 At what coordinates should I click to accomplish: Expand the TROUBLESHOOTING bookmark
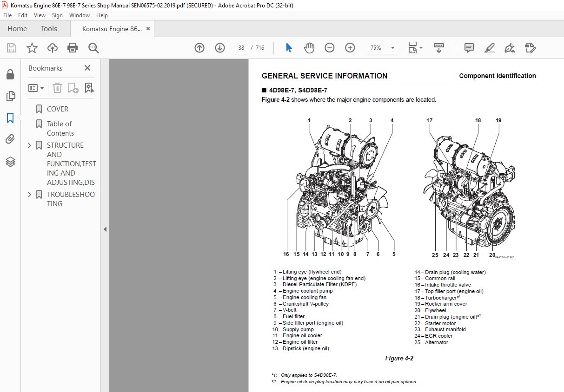coord(29,195)
